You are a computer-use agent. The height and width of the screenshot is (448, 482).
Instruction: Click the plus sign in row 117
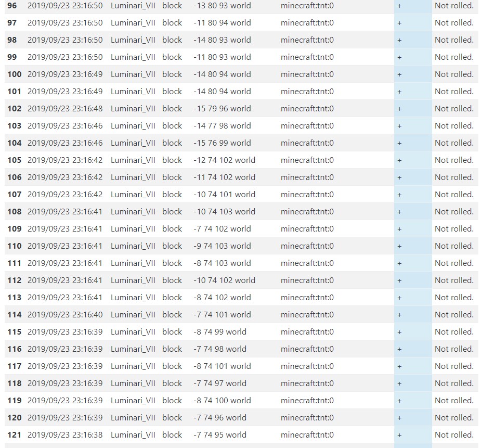399,366
